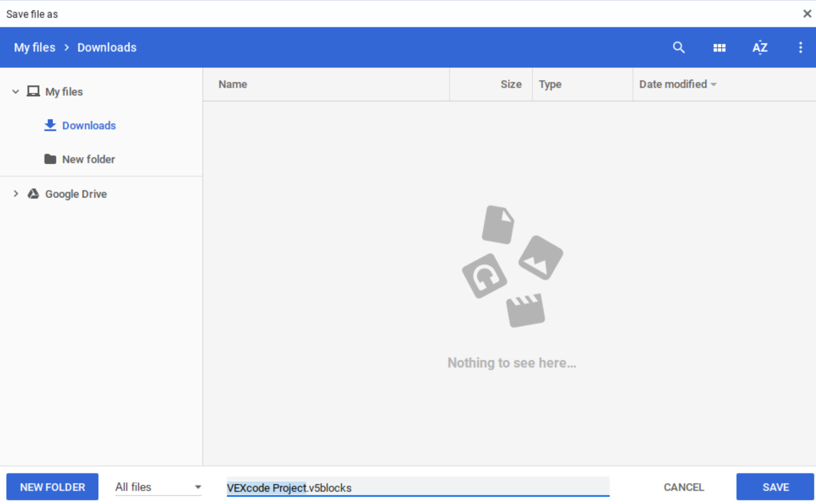Open the All files file type dropdown
The height and width of the screenshot is (504, 816).
tap(158, 487)
